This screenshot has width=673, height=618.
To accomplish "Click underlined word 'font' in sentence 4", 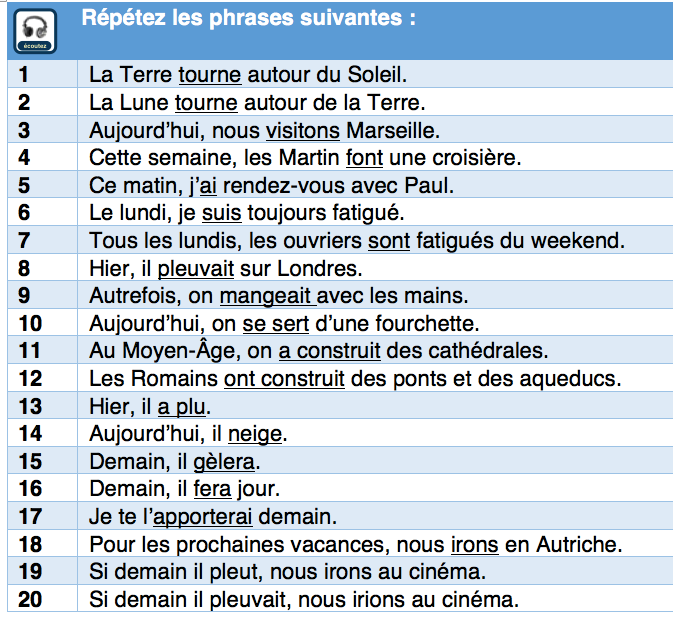I will click(363, 157).
